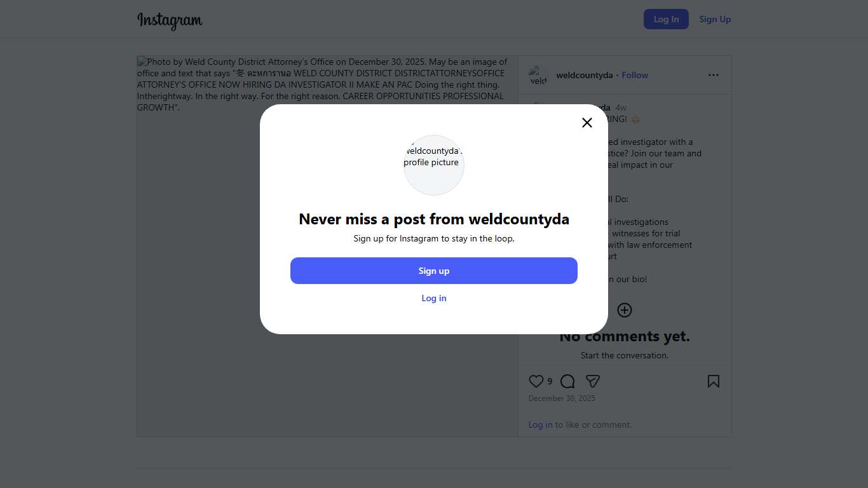Open the weldcountyda username in the post header

pyautogui.click(x=584, y=75)
